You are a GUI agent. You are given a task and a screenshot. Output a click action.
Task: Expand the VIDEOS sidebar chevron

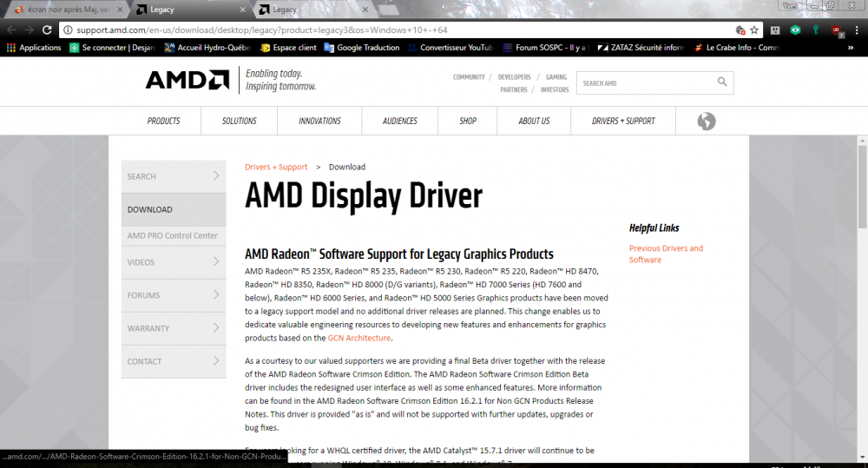tap(216, 261)
